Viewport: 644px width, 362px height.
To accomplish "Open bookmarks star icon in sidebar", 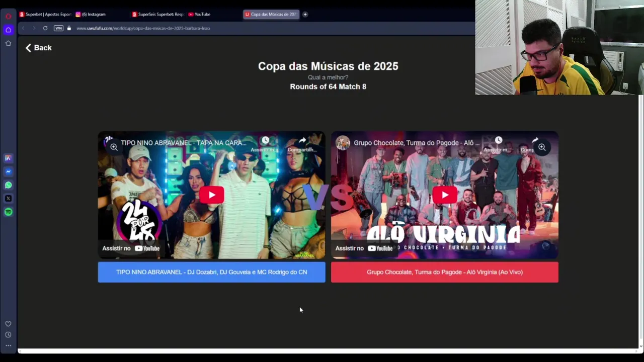I will [x=8, y=43].
